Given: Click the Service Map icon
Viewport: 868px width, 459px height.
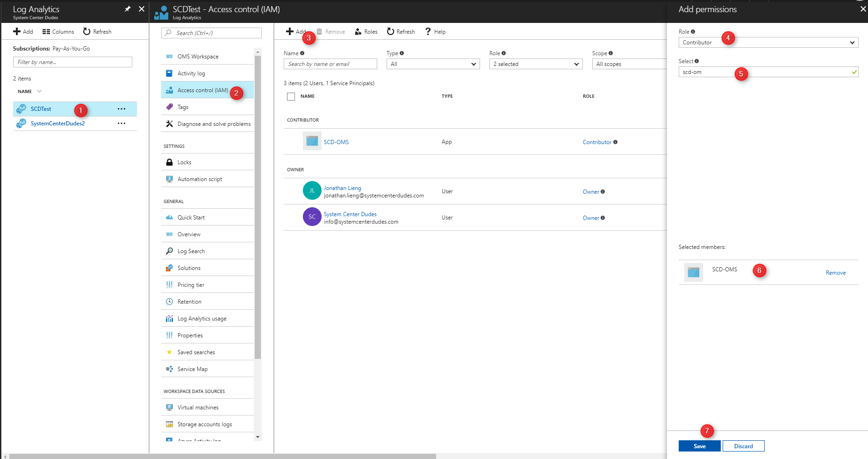Looking at the screenshot, I should click(x=169, y=369).
